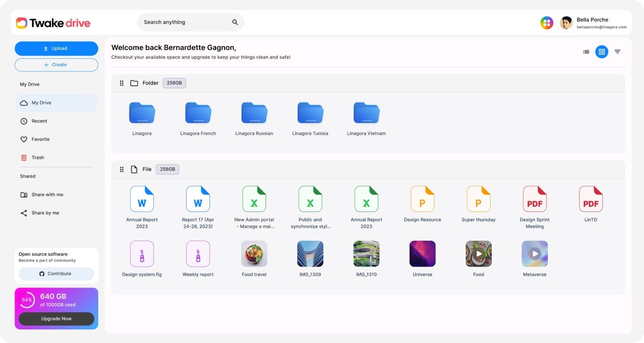Open the Design system.fig archive file
The image size is (644, 343).
click(142, 254)
